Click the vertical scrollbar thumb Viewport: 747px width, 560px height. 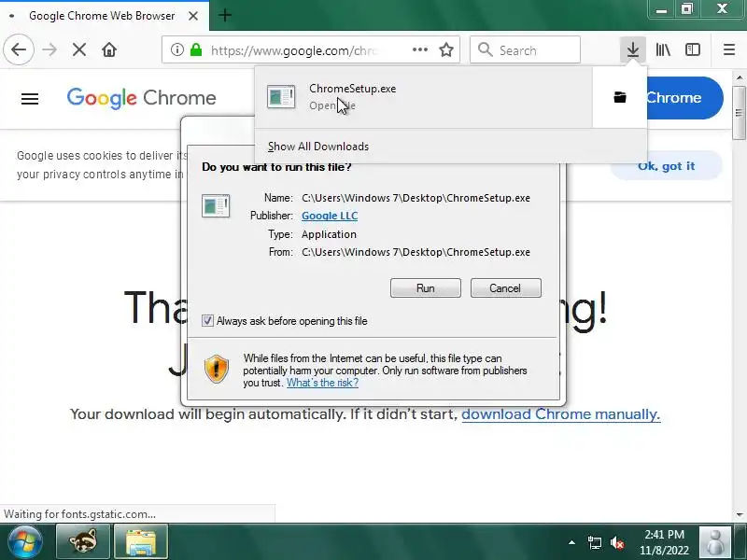click(x=739, y=113)
